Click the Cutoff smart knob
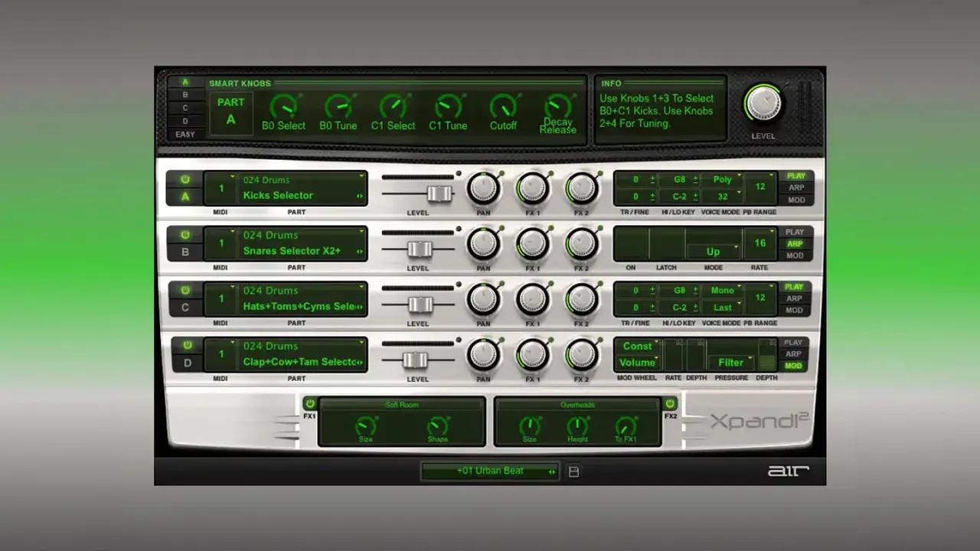 point(503,106)
